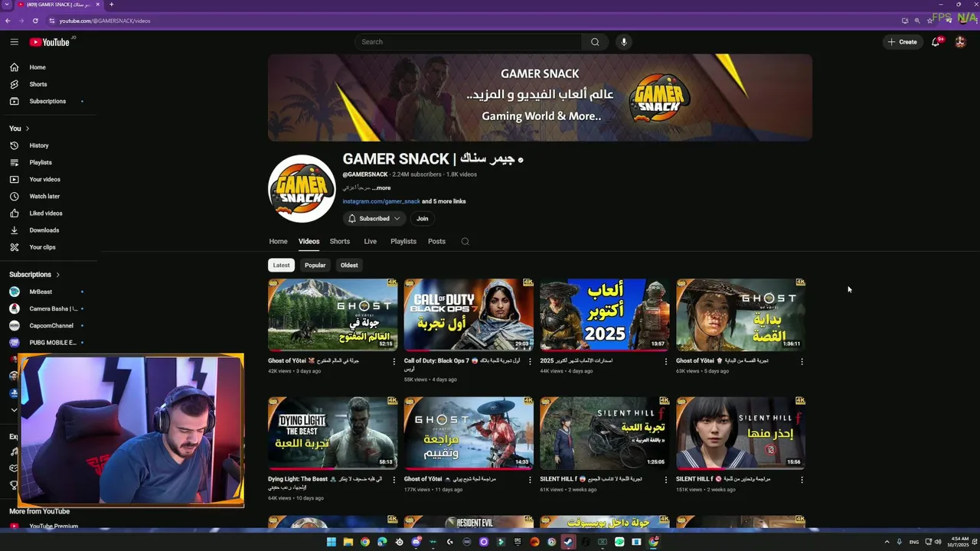
Task: Open options for Call of Duty: Black Ops 7 video
Action: pos(530,361)
